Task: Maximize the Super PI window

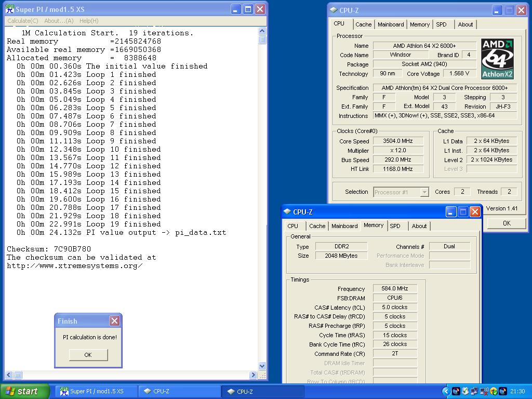Action: [x=248, y=9]
